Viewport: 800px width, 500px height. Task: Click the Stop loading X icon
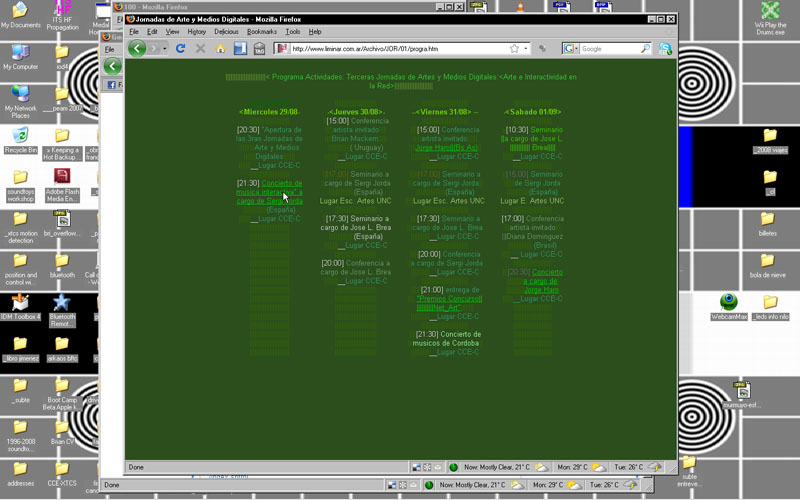coord(200,48)
